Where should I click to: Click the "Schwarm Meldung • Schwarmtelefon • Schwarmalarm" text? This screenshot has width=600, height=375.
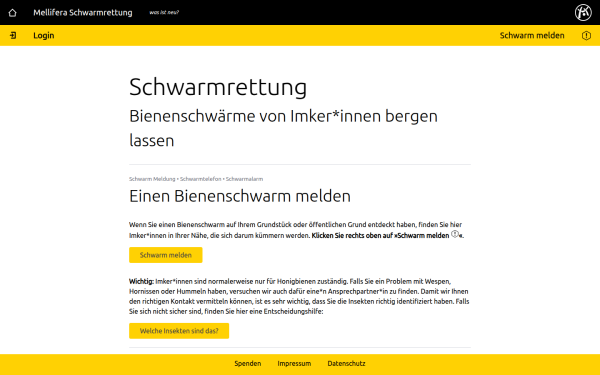(x=196, y=179)
